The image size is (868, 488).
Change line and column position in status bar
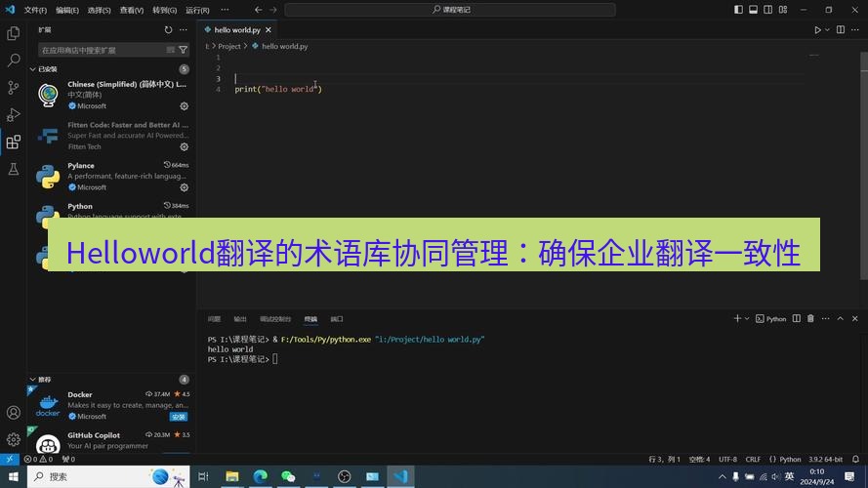pyautogui.click(x=664, y=460)
